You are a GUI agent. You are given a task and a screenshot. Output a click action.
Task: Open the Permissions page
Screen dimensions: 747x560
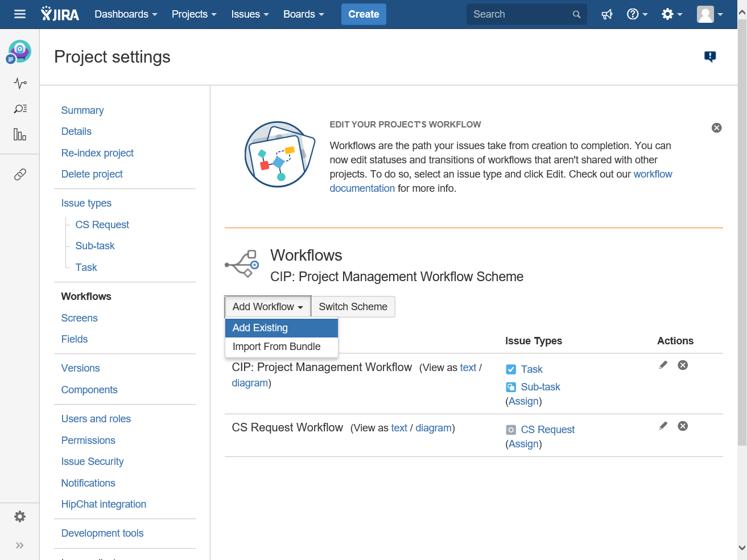point(88,440)
